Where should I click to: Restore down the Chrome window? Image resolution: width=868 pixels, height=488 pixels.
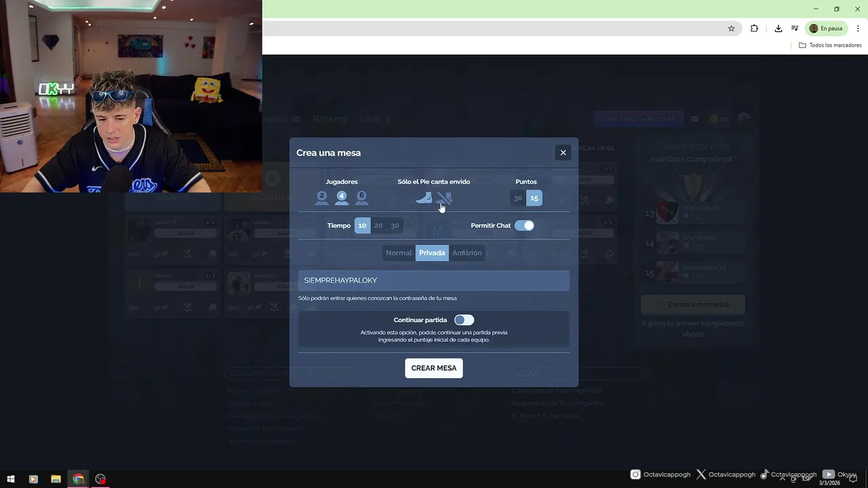click(837, 9)
